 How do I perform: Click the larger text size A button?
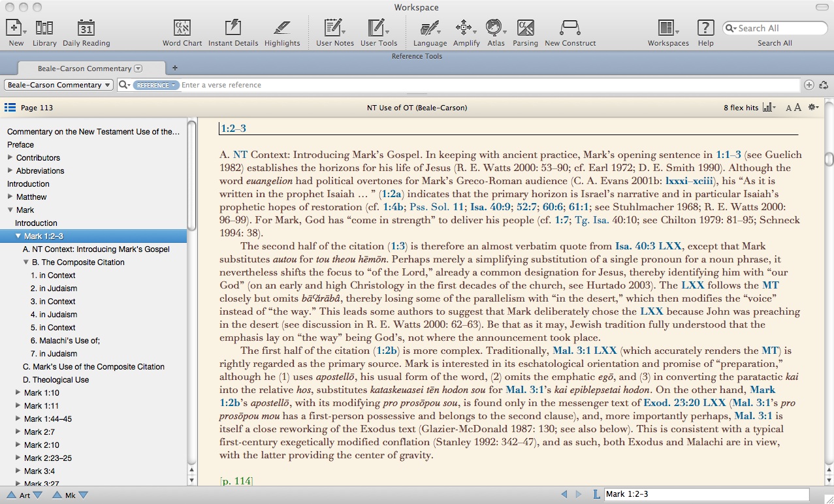pyautogui.click(x=797, y=108)
